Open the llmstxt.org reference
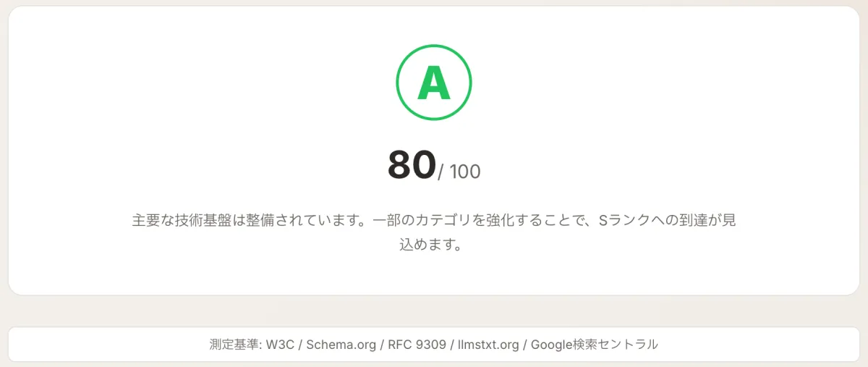This screenshot has width=868, height=367. click(487, 345)
